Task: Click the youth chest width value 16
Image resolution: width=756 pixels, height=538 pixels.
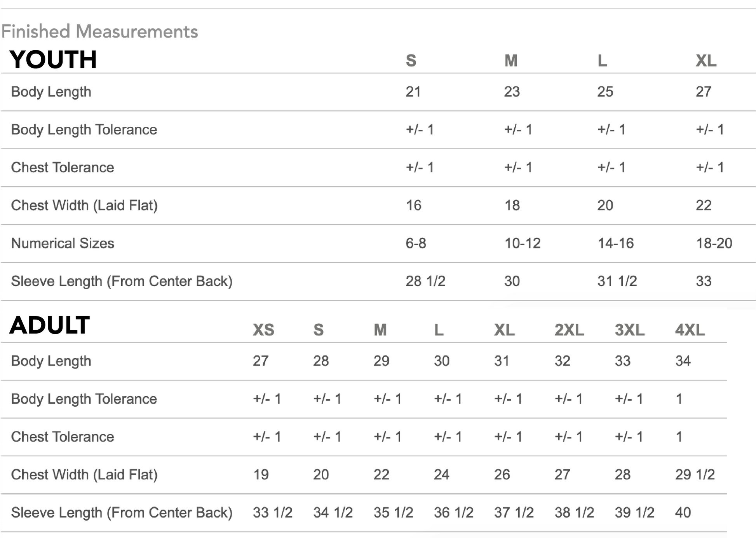Action: [x=413, y=205]
